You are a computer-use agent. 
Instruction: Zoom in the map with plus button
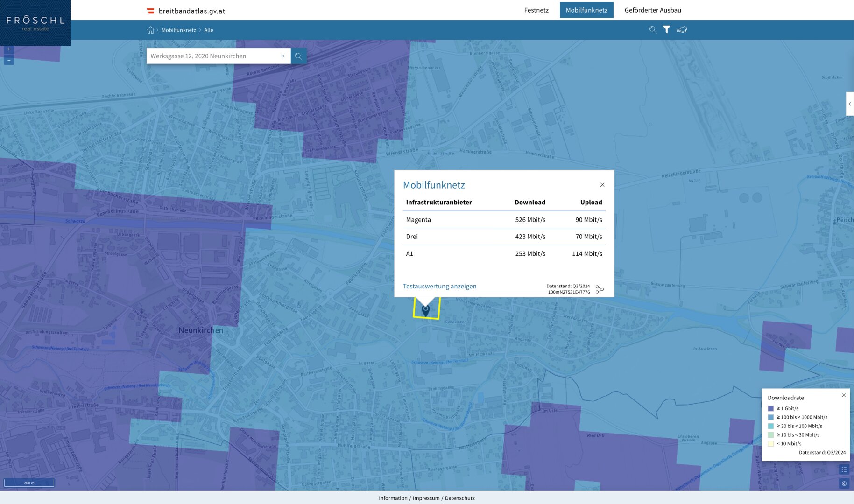[9, 49]
